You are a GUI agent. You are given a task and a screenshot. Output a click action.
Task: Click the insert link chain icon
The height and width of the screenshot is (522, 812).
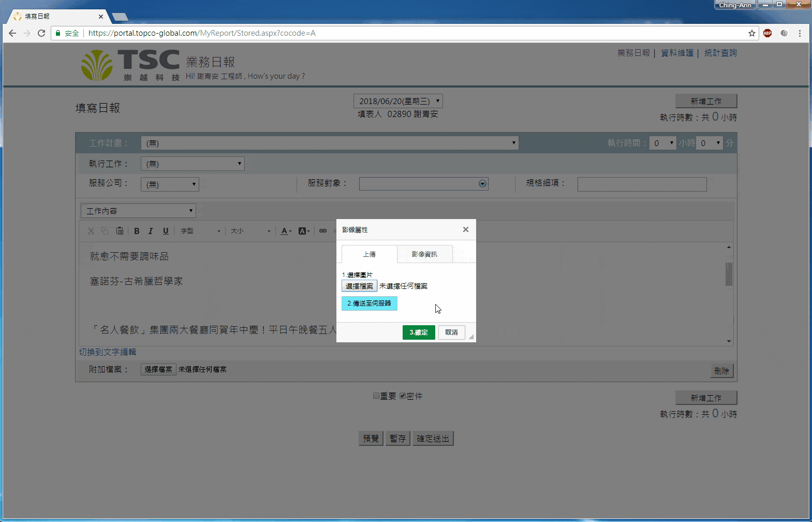pos(323,231)
